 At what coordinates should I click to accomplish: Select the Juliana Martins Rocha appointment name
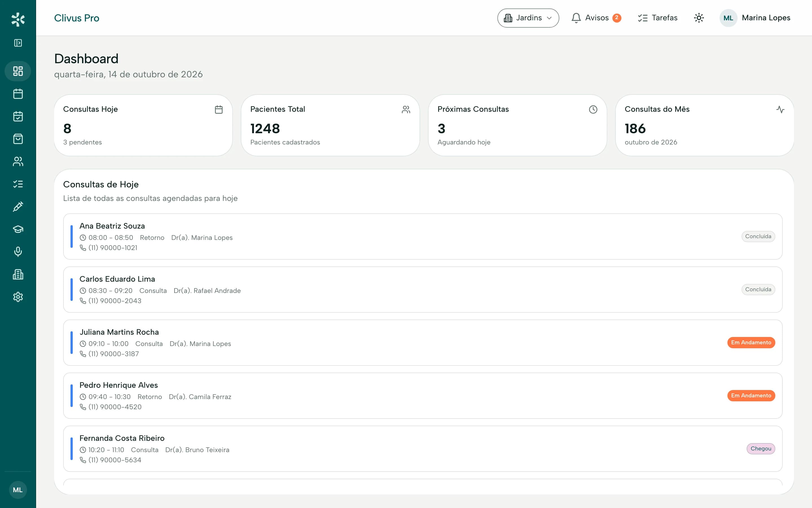tap(119, 332)
